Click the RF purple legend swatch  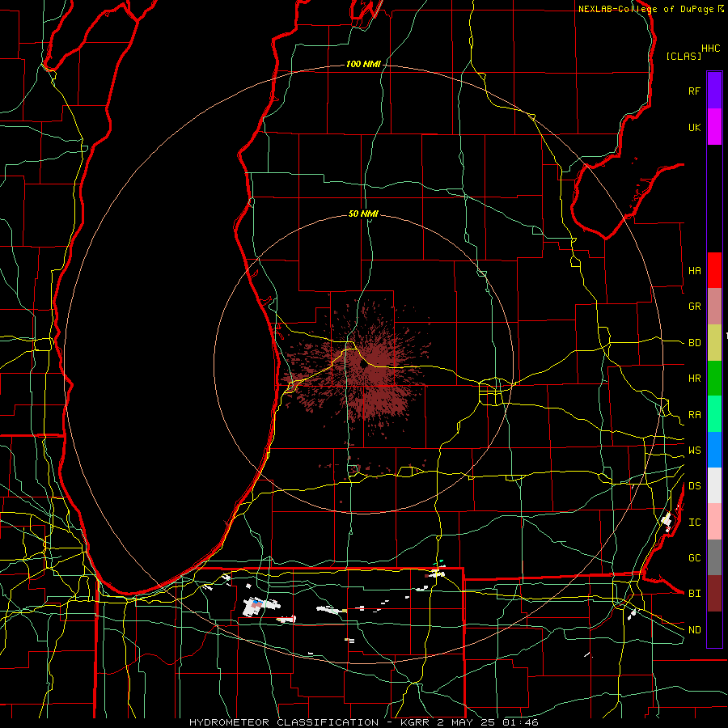(x=714, y=91)
